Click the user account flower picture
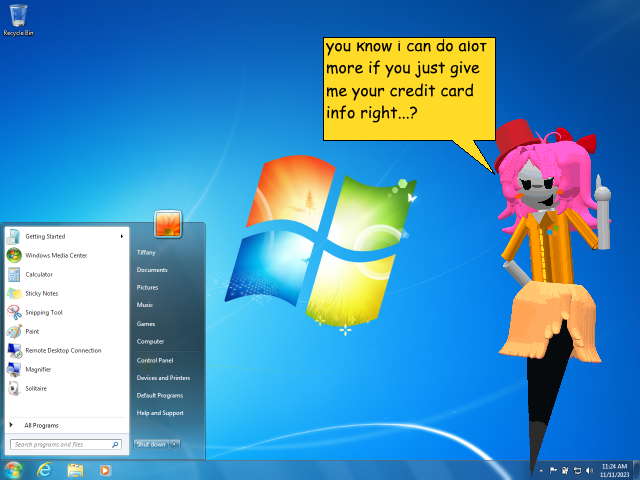640x480 pixels. 168,224
